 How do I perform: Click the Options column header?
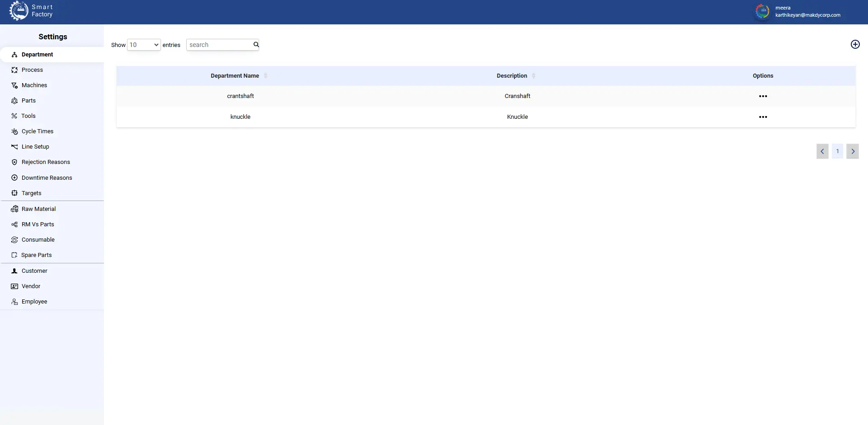[x=763, y=76]
